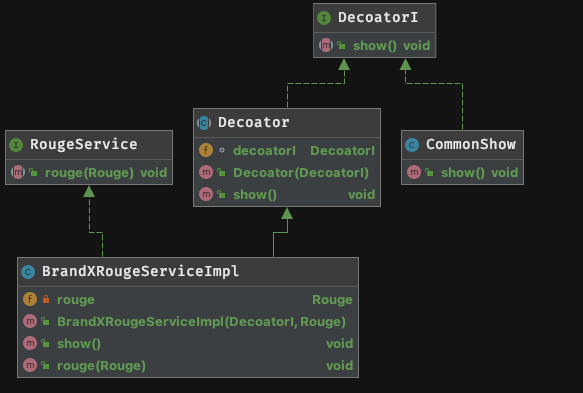Click the DecoatorI interface icon
This screenshot has width=583, height=393.
tap(324, 17)
